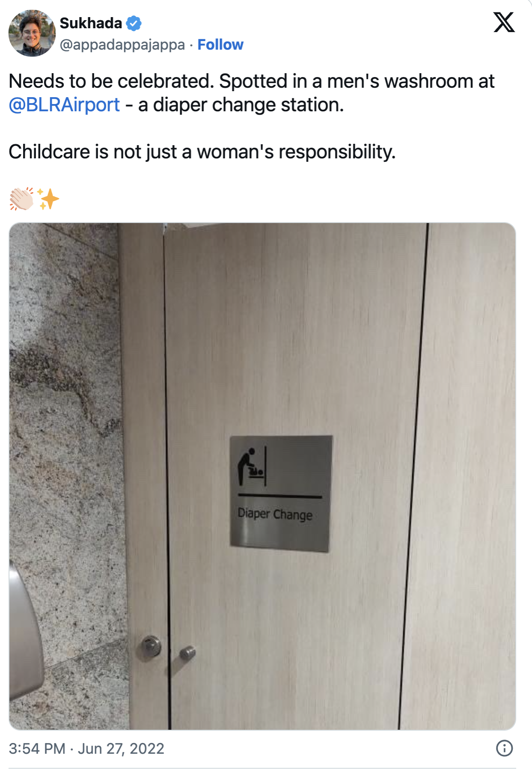The height and width of the screenshot is (773, 532).
Task: Click the baby changing pictogram on sign
Action: point(253,467)
